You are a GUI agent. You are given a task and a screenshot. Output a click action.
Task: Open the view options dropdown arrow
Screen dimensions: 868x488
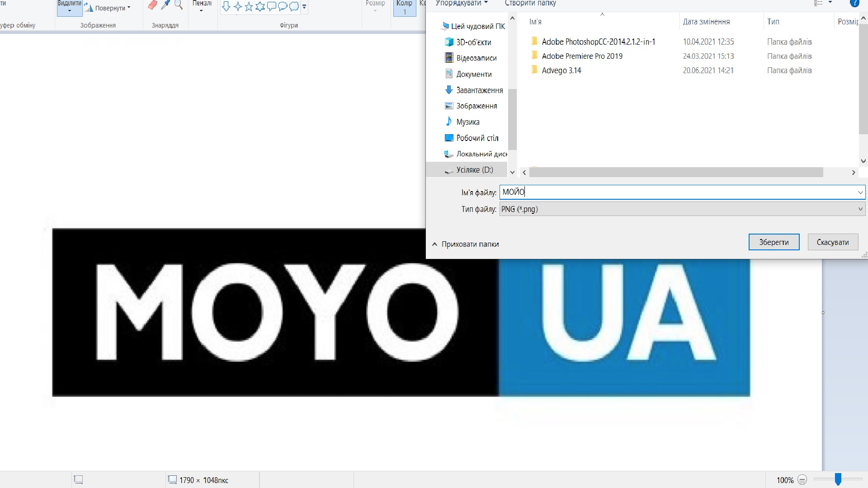click(830, 3)
